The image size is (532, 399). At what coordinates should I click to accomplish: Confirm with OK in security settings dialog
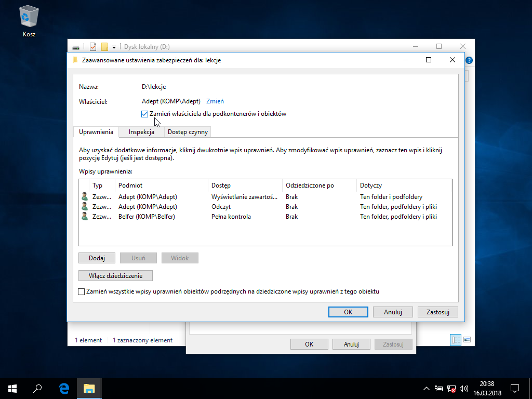[348, 312]
